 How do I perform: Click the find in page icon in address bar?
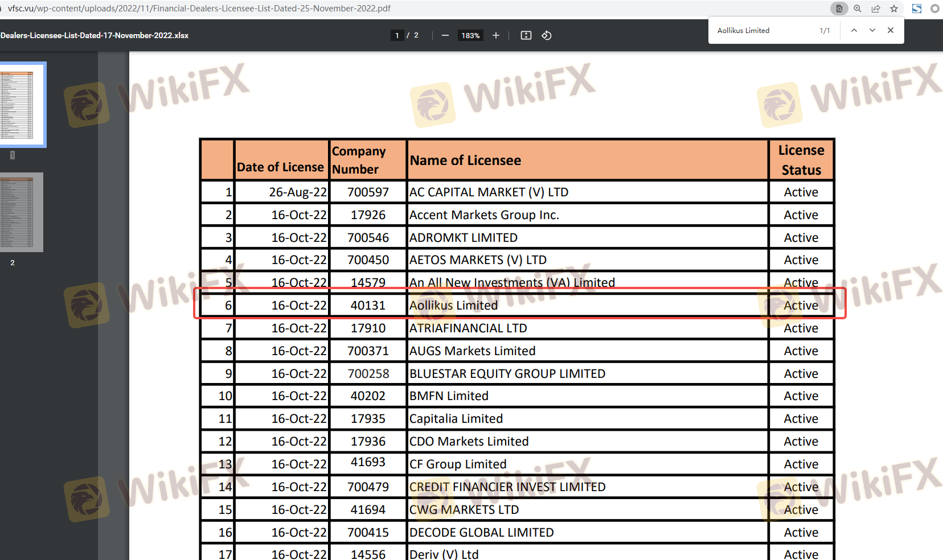point(839,9)
